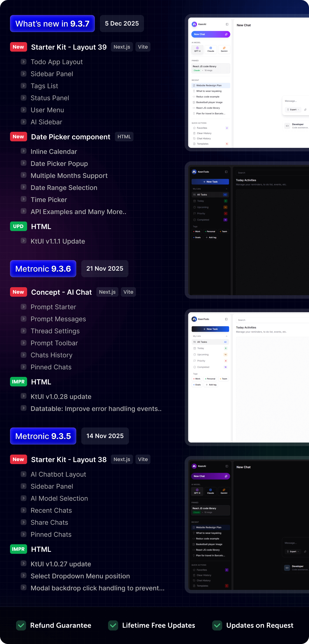Screen dimensions: 309x644
Task: Click sidebar toggle icon in dark KeenTodo preview
Action: coord(226,172)
